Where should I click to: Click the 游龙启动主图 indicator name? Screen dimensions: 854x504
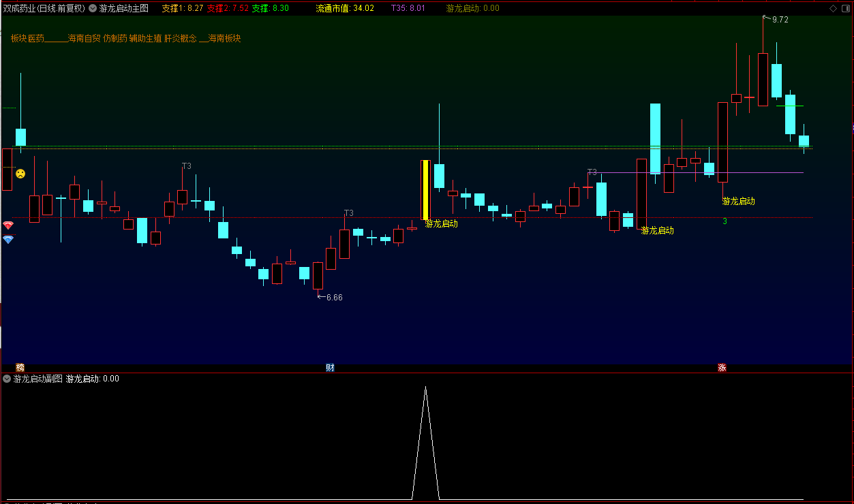click(124, 8)
